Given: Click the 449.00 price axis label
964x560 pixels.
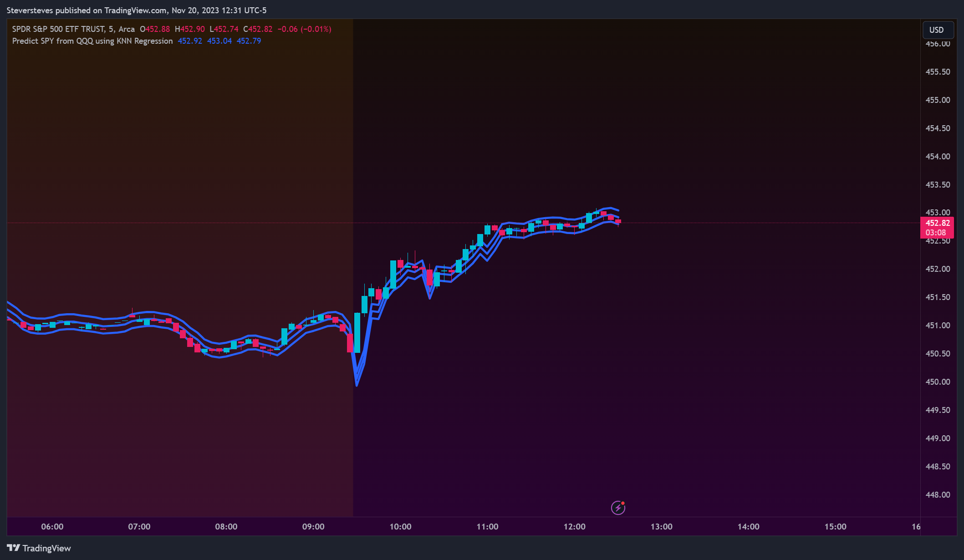Looking at the screenshot, I should [938, 438].
